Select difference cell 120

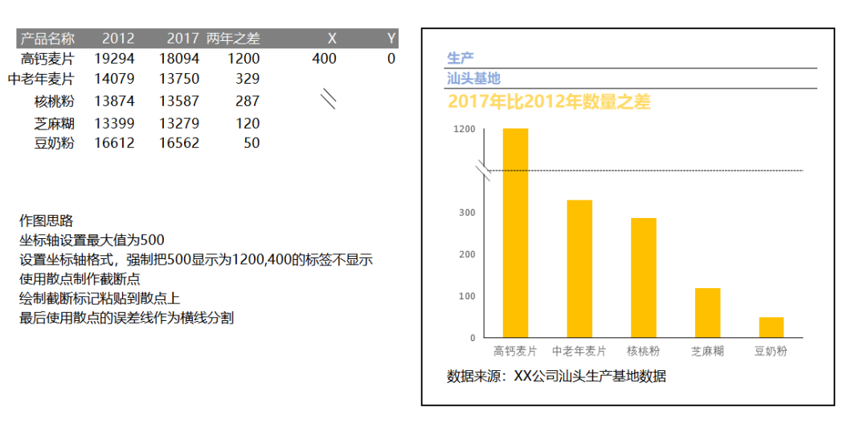tap(248, 123)
